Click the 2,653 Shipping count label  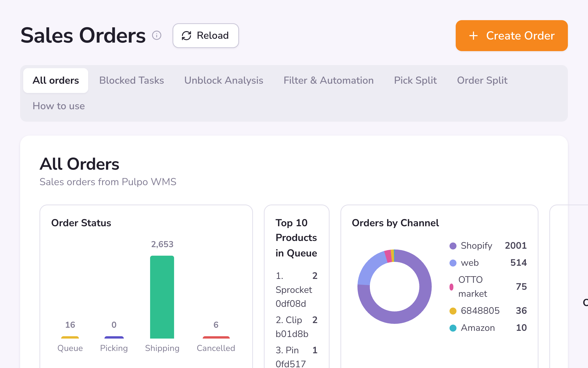click(x=162, y=244)
